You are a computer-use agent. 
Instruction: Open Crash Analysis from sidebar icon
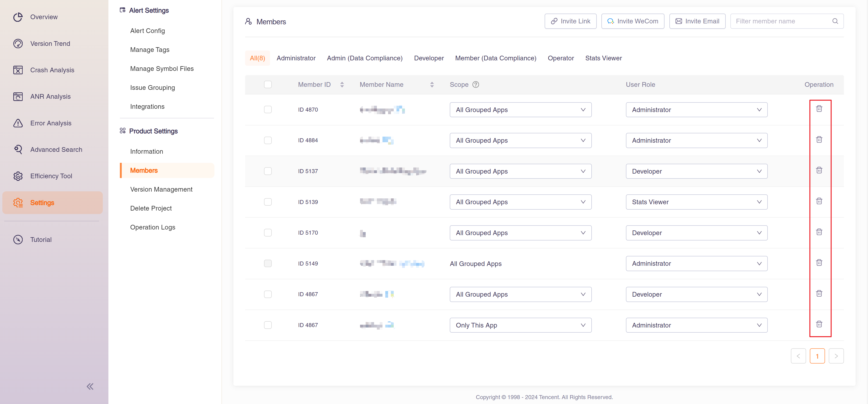click(x=18, y=70)
